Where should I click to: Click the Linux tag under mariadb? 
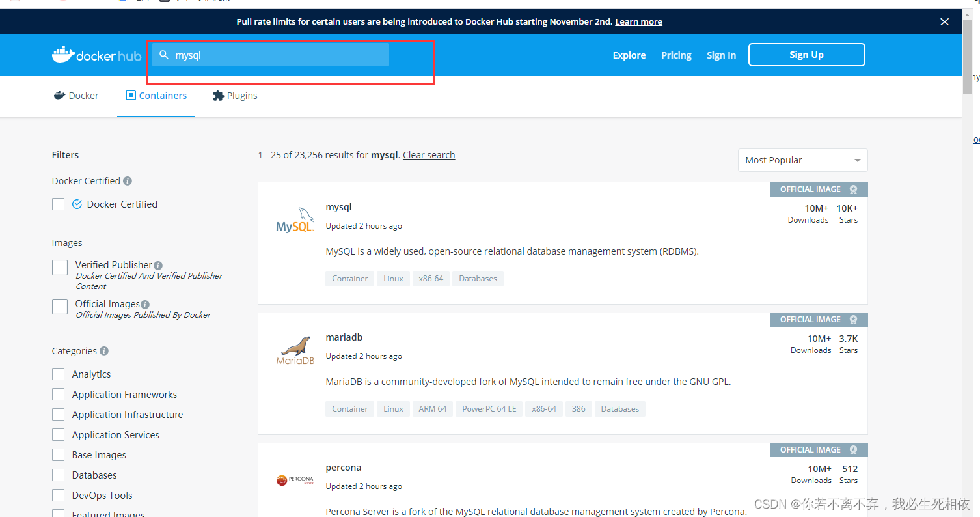click(x=393, y=409)
